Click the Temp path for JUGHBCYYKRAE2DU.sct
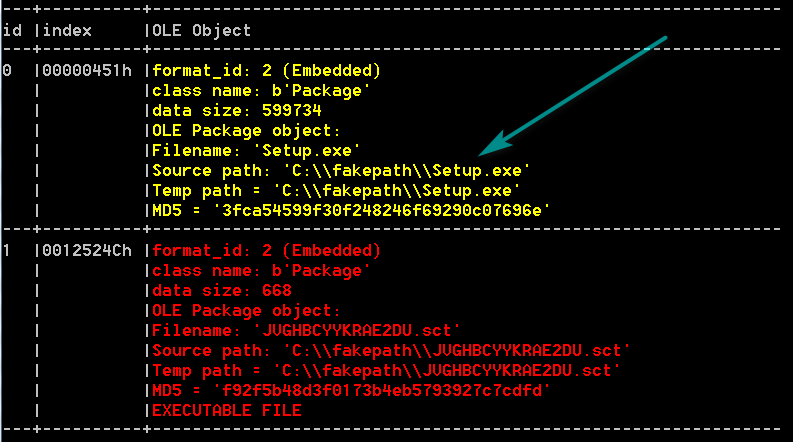This screenshot has height=442, width=793. 385,370
